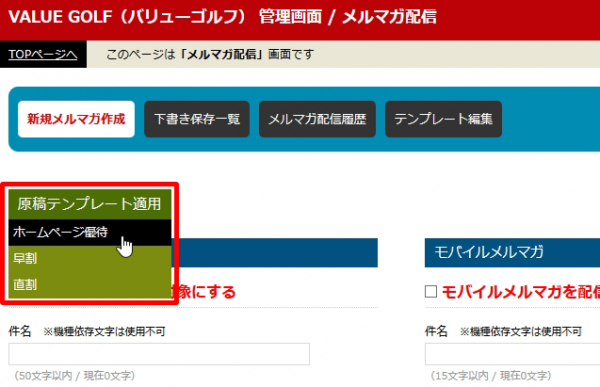Open メルマガ配信履歴 tab

[317, 119]
